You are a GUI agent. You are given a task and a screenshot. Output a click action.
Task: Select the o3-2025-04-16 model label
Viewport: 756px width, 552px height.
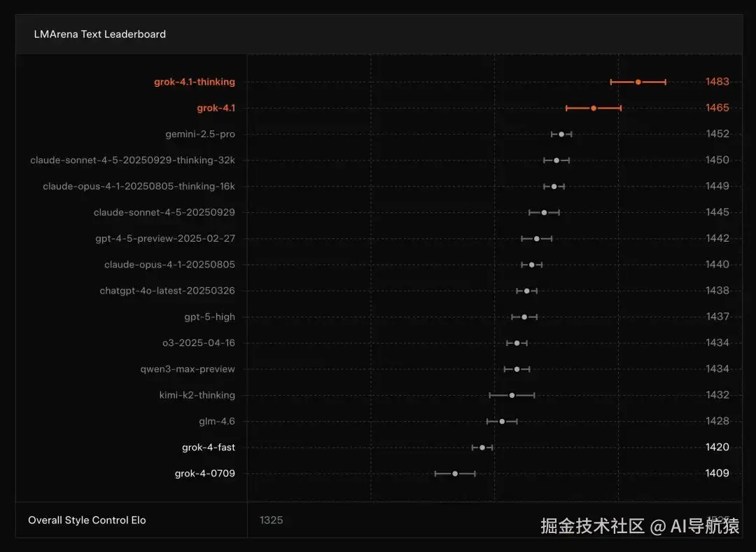[199, 343]
